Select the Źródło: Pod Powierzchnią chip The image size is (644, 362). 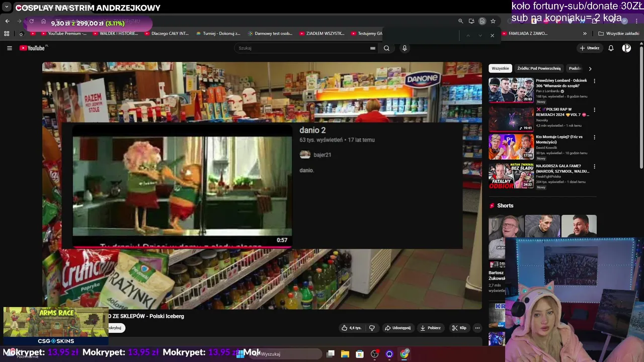pos(539,68)
